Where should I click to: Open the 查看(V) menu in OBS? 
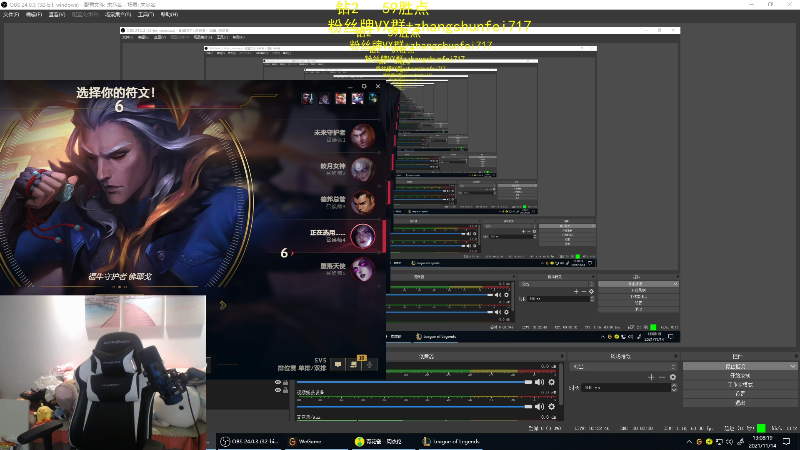57,14
